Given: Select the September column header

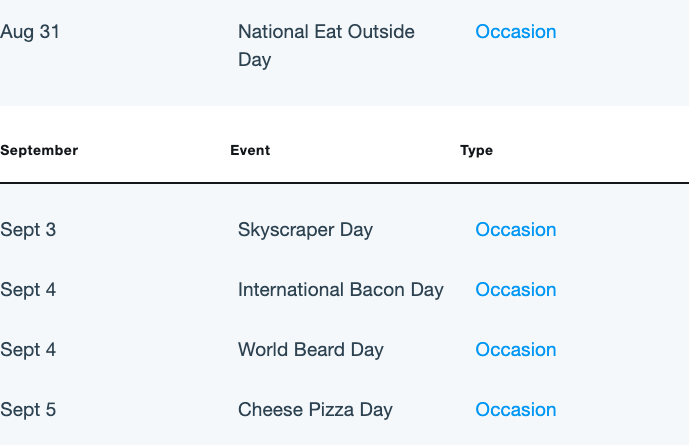Looking at the screenshot, I should (39, 151).
